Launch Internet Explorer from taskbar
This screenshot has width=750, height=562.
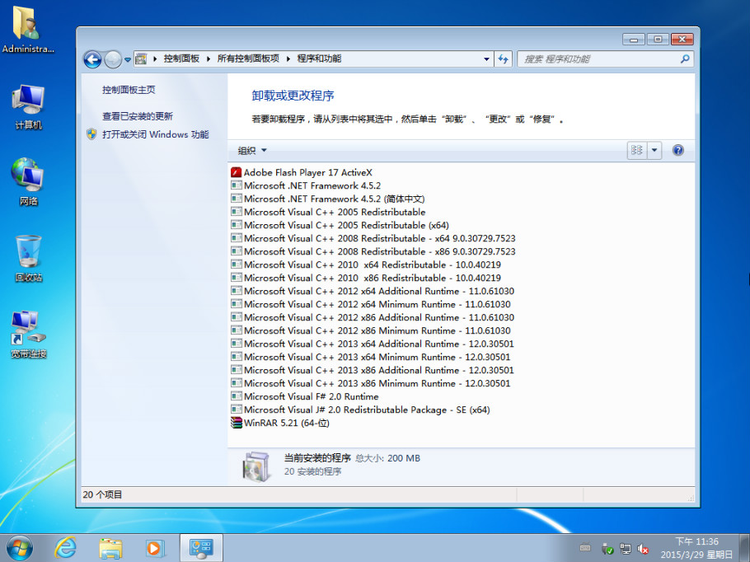pyautogui.click(x=65, y=548)
